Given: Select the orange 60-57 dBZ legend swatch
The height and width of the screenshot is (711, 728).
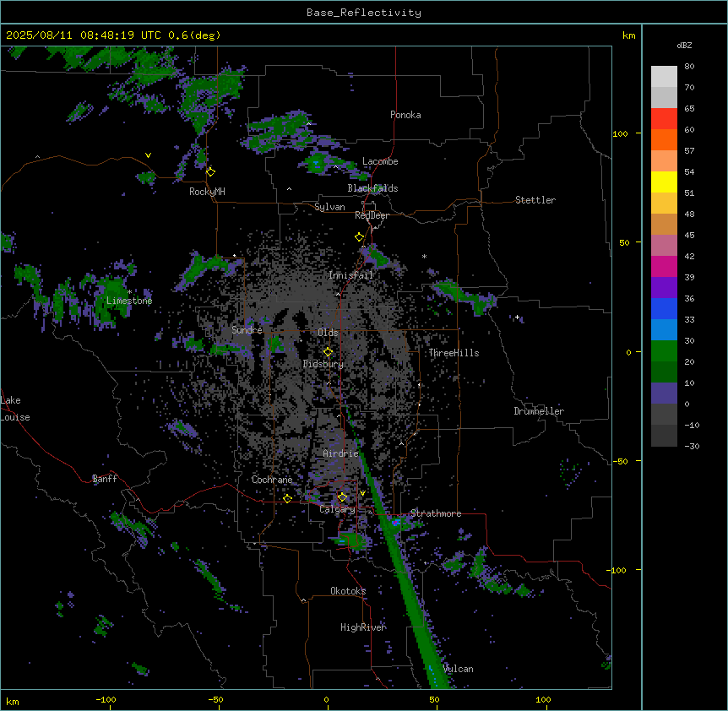Looking at the screenshot, I should tap(664, 139).
